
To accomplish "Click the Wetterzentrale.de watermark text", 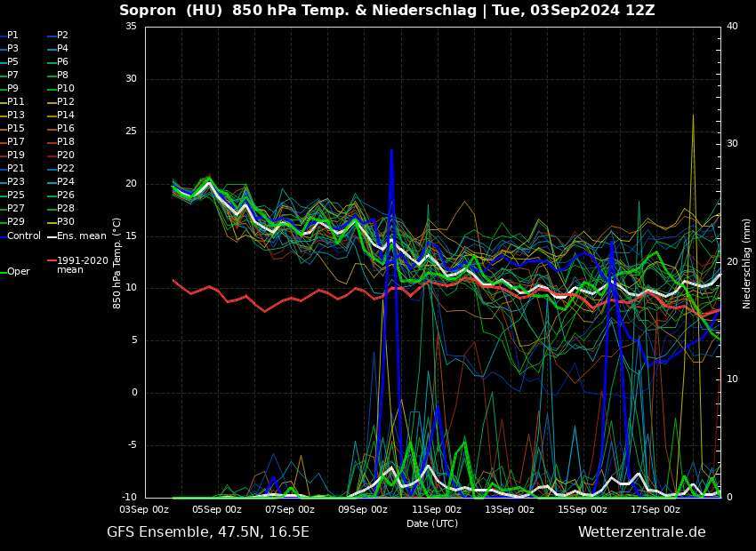I will [x=641, y=532].
